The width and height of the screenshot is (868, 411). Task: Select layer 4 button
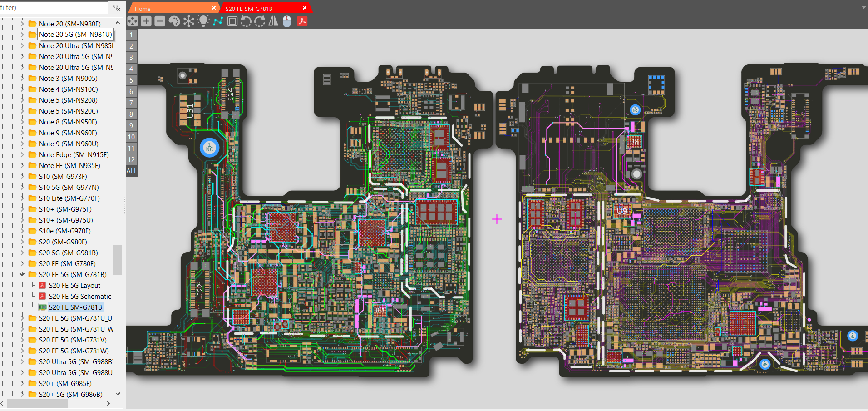click(132, 69)
